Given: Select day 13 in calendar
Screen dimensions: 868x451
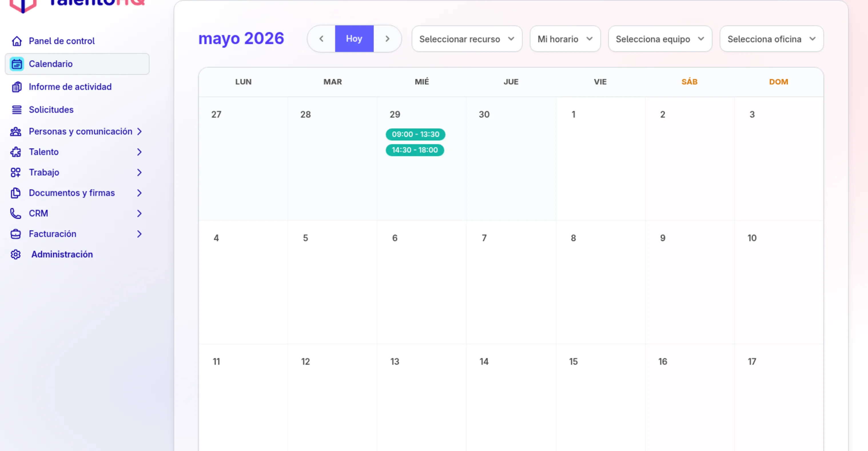Looking at the screenshot, I should click(395, 362).
